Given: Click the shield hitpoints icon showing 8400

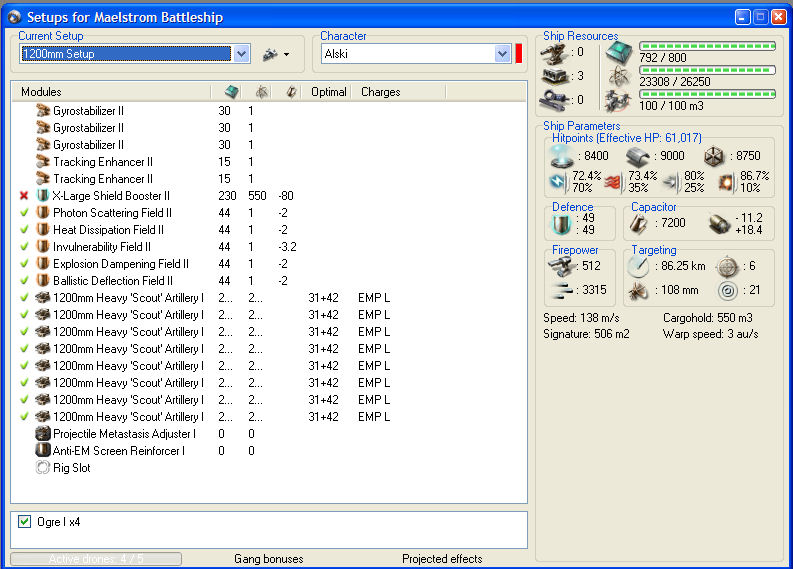Looking at the screenshot, I should pyautogui.click(x=561, y=156).
